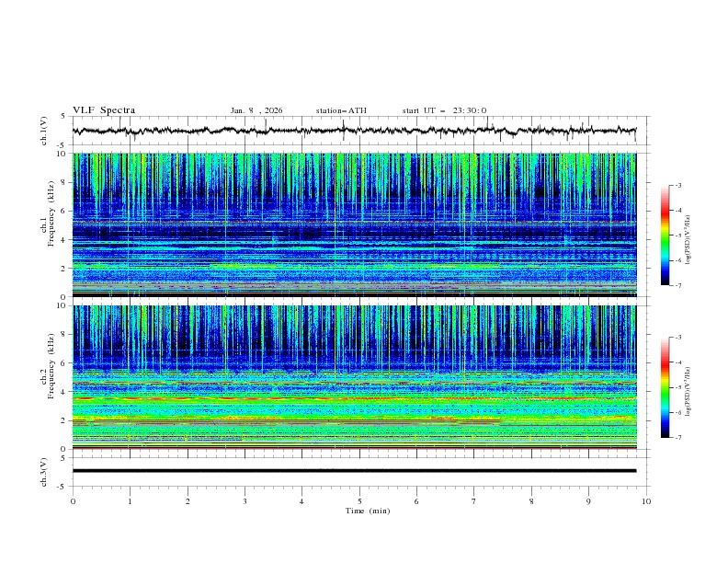728x563 pixels.
Task: Click the "Time (min)" axis label
Action: pyautogui.click(x=368, y=511)
